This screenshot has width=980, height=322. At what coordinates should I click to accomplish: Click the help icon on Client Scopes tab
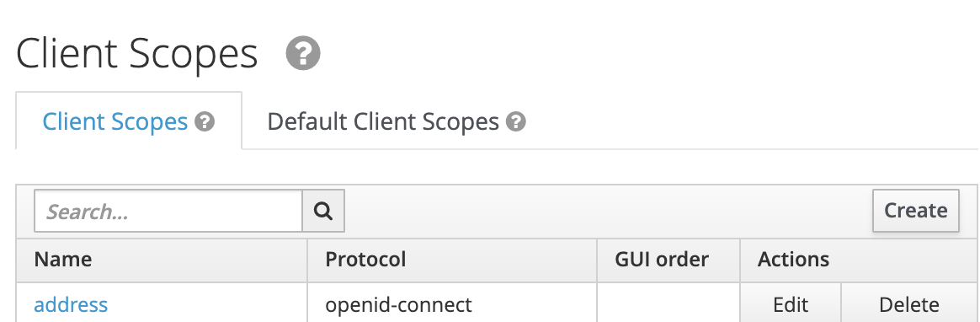(205, 121)
